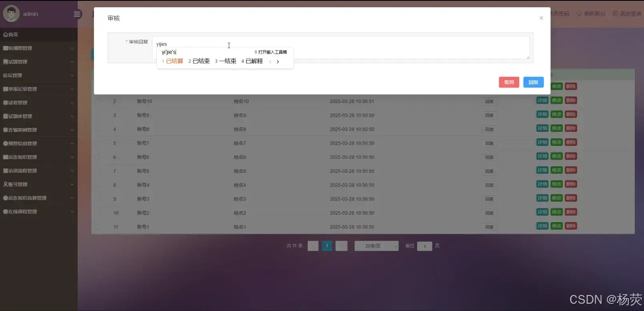Click the 首页 home icon in sidebar
The width and height of the screenshot is (644, 311).
coord(6,34)
